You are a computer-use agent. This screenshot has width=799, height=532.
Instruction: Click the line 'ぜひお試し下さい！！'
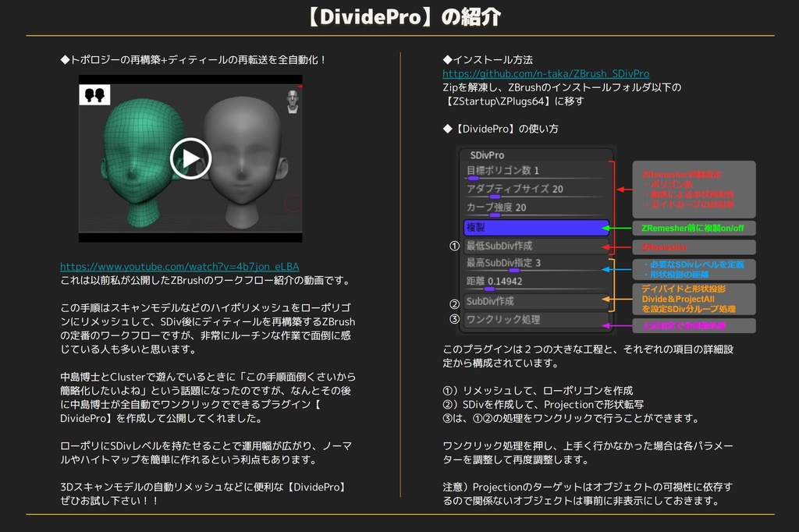tap(109, 501)
